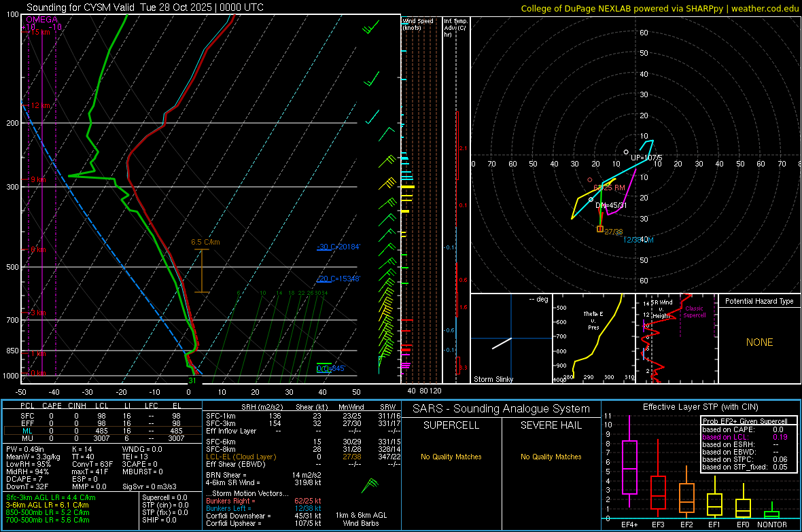The width and height of the screenshot is (802, 532).
Task: Click the 'SigSvr = 0 m3/s3' value
Action: (x=150, y=487)
